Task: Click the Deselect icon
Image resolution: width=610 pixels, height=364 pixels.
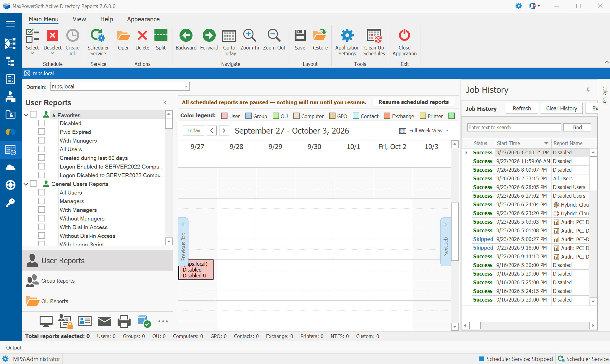Action: coord(53,35)
